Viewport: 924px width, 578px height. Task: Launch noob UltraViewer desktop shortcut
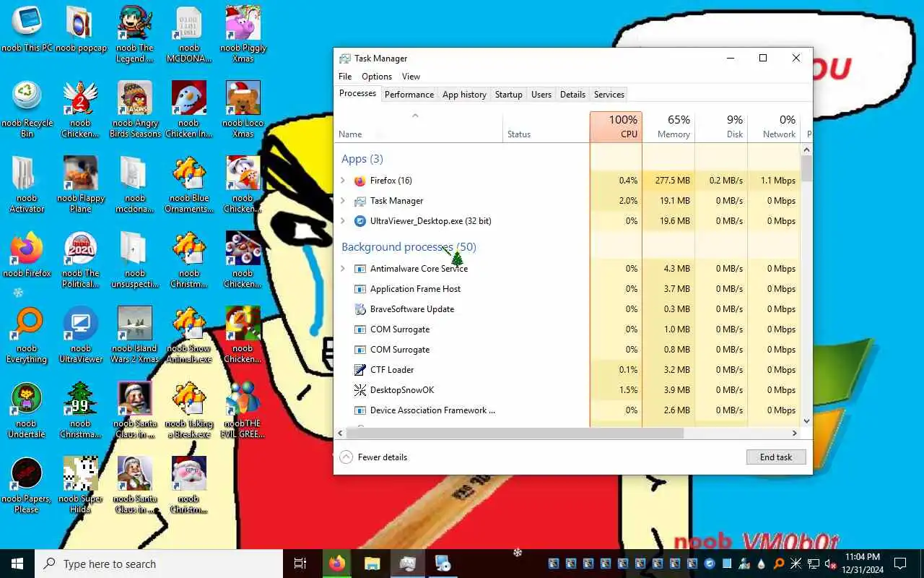point(81,335)
